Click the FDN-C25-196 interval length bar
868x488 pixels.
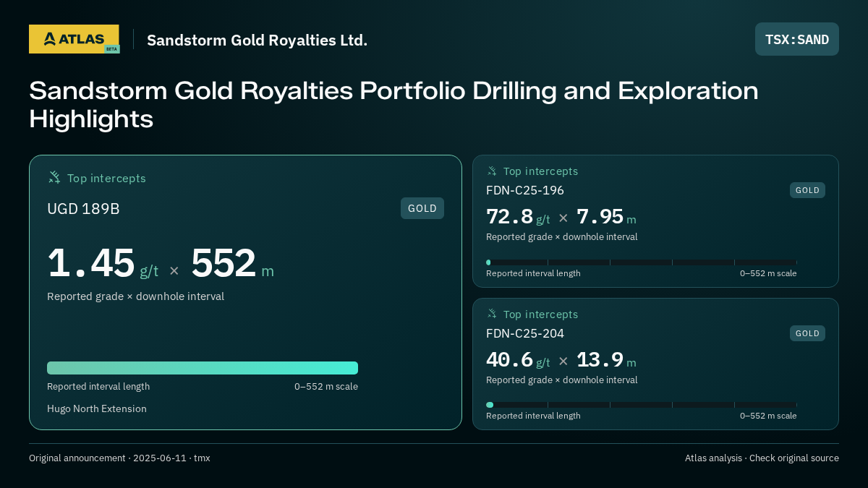point(642,262)
